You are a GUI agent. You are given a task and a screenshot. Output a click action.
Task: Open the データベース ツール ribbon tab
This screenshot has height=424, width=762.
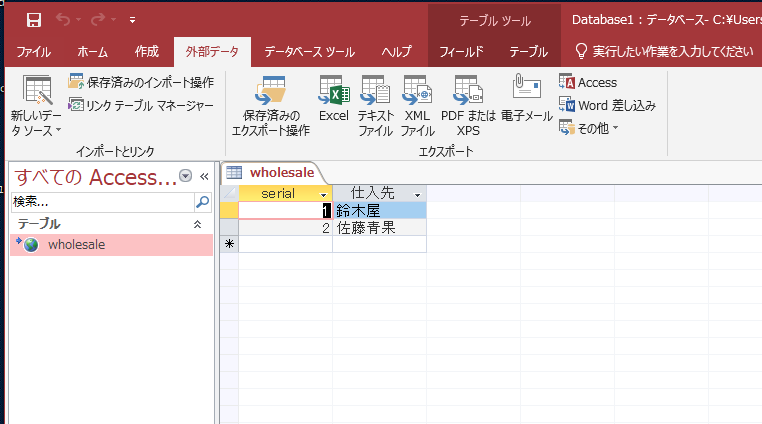309,52
